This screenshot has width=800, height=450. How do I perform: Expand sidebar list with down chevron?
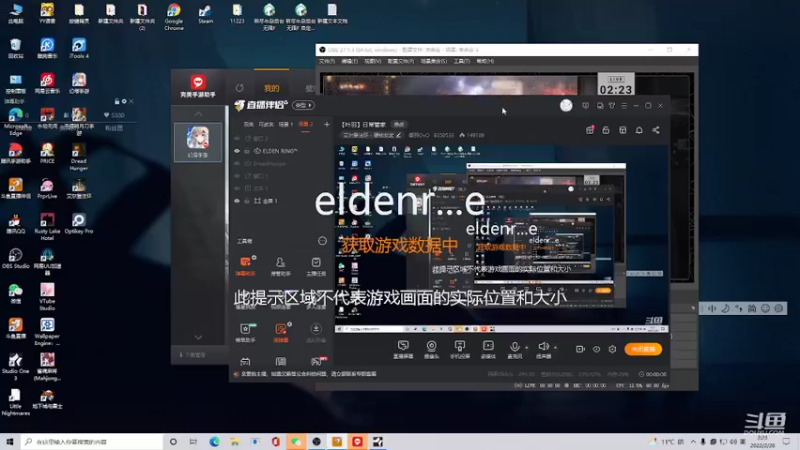[198, 337]
